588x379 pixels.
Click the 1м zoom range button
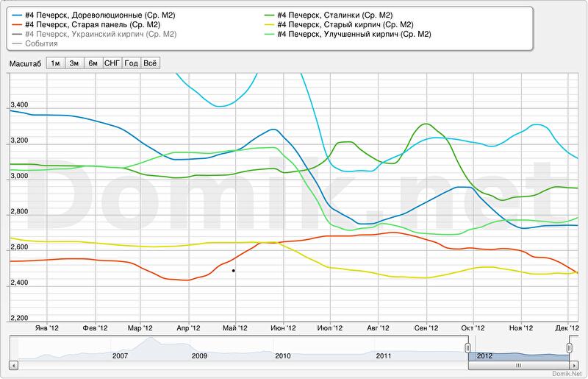(55, 63)
